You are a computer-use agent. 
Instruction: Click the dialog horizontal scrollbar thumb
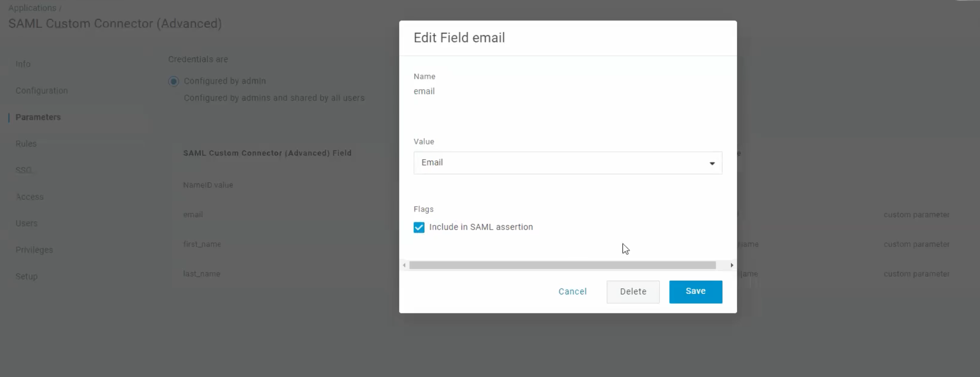[x=562, y=265]
